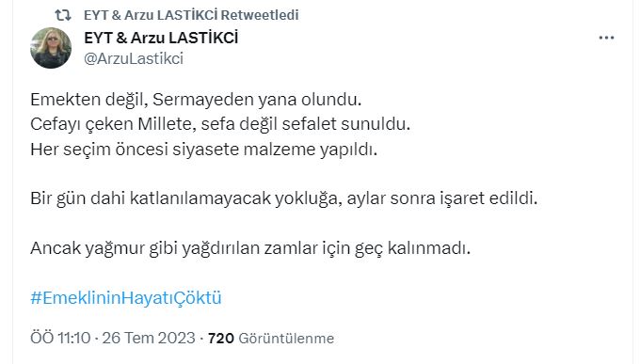The image size is (640, 364).
Task: Click the 720 view count number
Action: click(221, 338)
